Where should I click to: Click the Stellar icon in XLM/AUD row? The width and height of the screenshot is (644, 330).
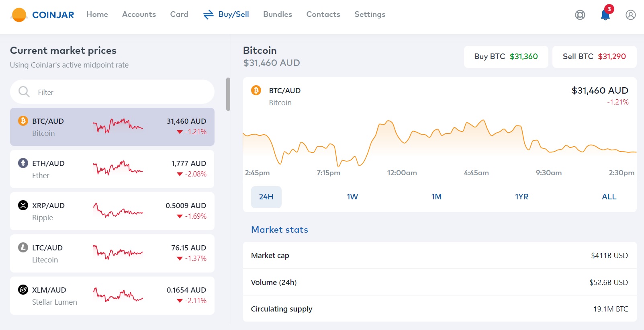click(x=23, y=289)
